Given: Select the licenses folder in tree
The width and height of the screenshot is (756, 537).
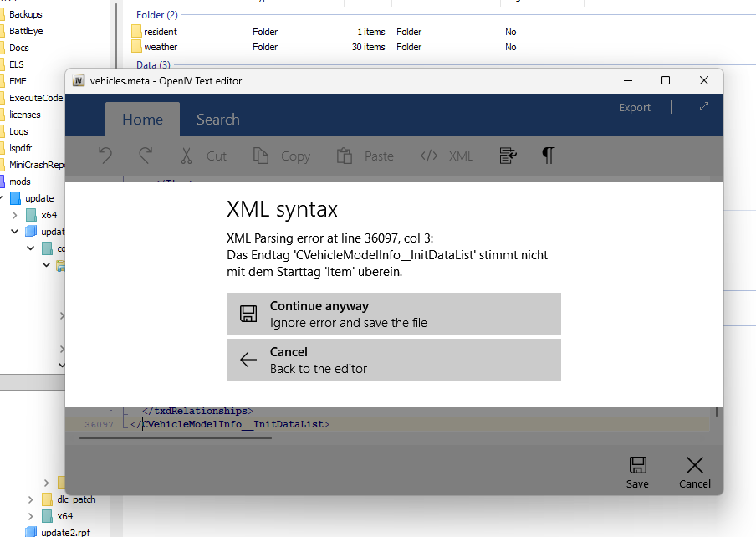Looking at the screenshot, I should click(x=24, y=115).
